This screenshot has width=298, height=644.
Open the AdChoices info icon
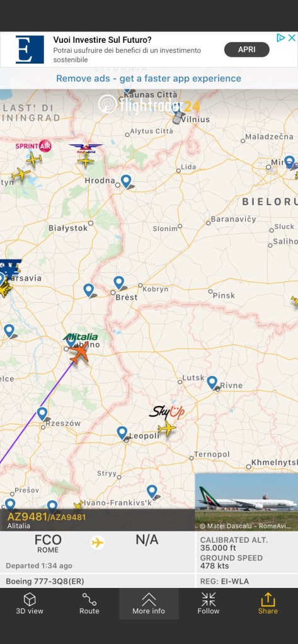(x=281, y=38)
